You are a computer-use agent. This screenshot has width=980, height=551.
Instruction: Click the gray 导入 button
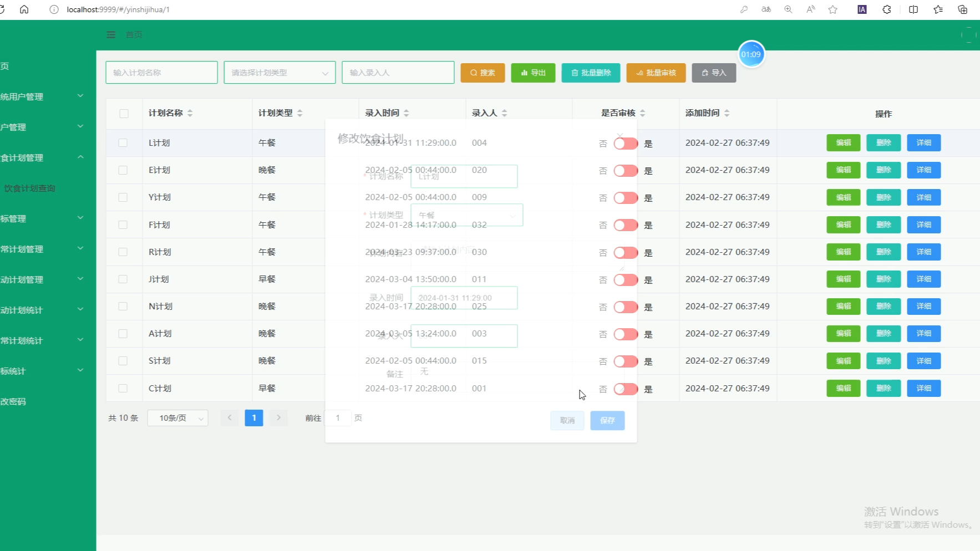point(714,73)
